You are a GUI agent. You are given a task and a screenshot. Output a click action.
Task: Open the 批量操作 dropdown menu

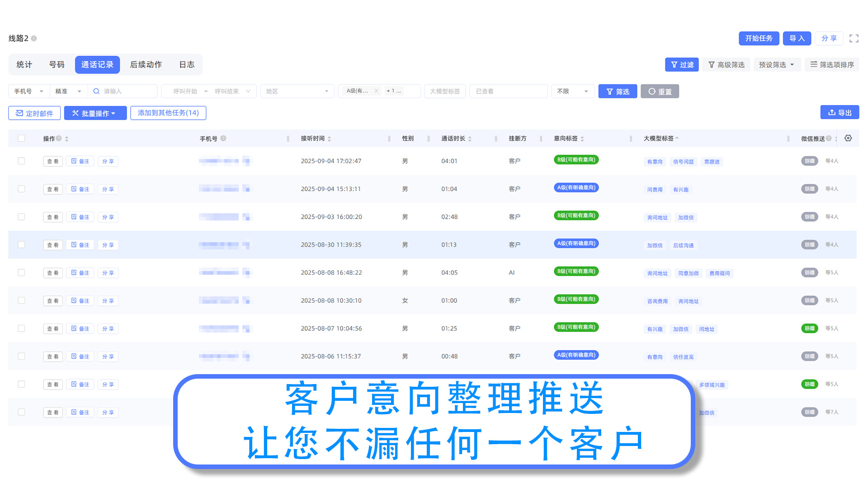95,113
